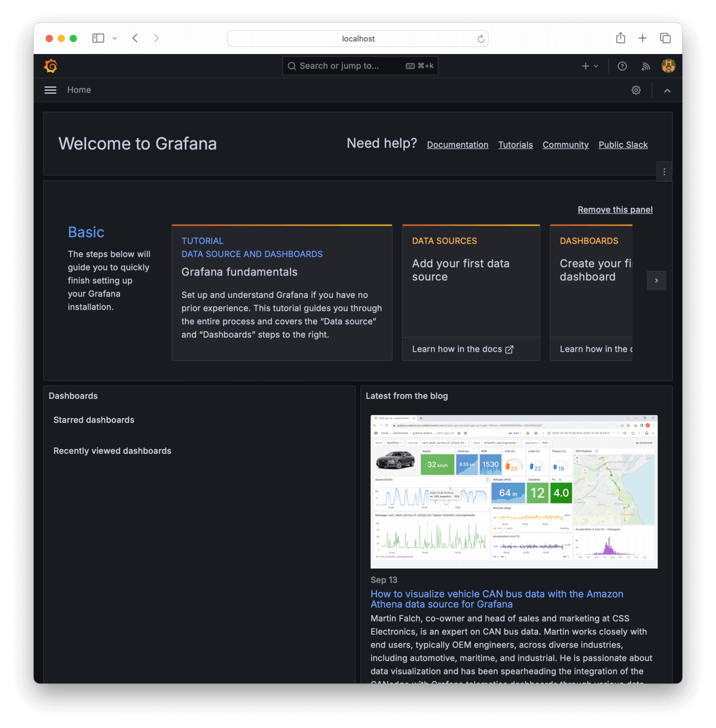Open the RSS news feed icon
The width and height of the screenshot is (716, 728).
pos(646,66)
